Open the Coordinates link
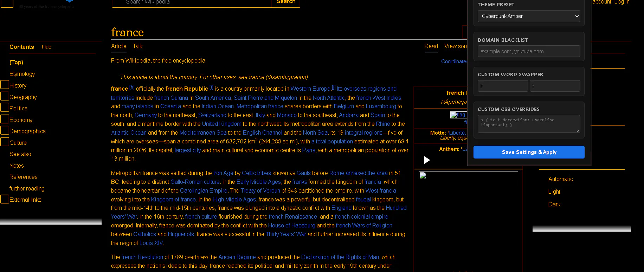644x272 pixels. pyautogui.click(x=454, y=61)
